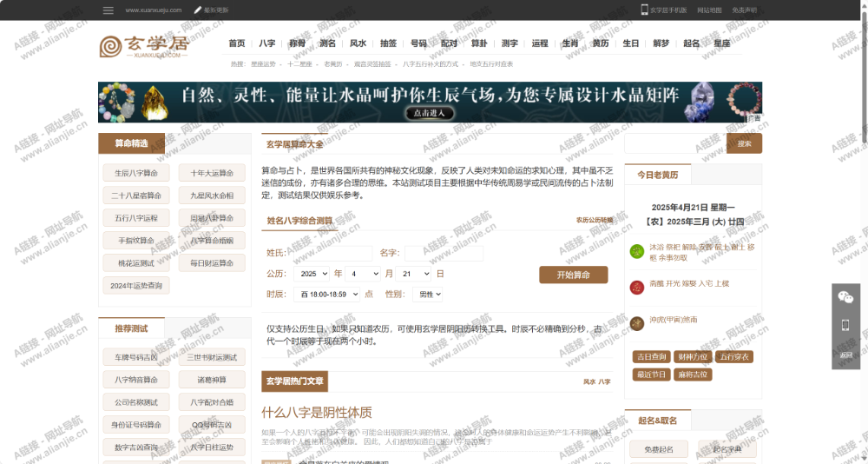Viewport: 868px width, 464px height.
Task: Click the phone icon for 玄学居手机版
Action: [x=644, y=10]
